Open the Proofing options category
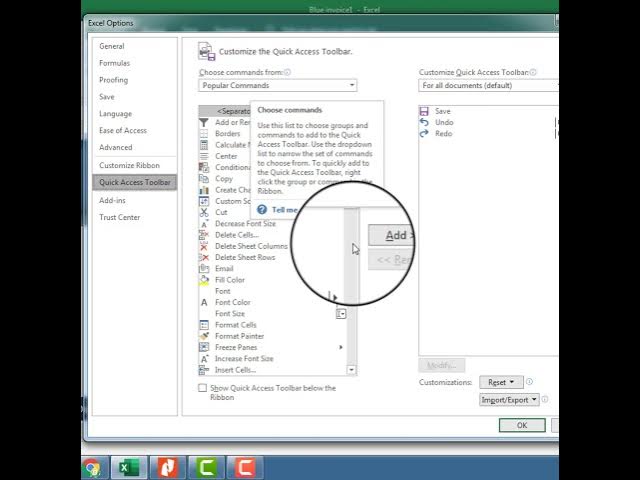640x480 pixels. [x=113, y=80]
